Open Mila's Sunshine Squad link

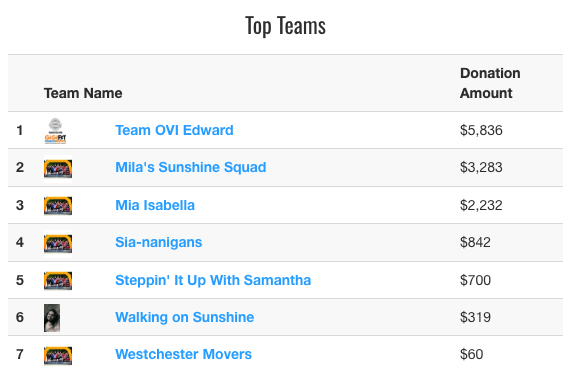(191, 167)
